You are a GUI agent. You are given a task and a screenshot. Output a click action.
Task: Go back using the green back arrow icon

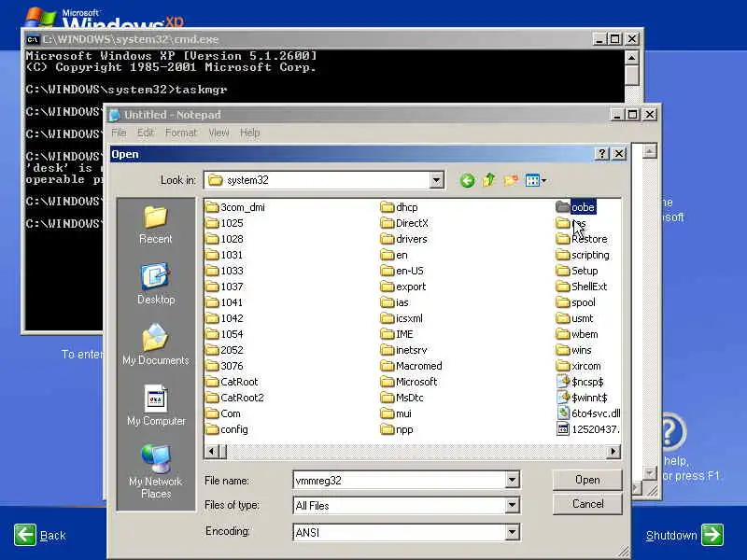point(468,180)
